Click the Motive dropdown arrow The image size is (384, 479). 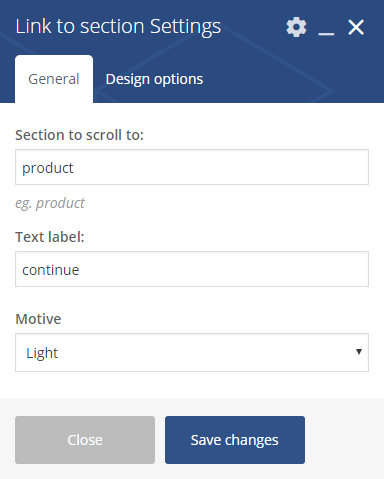(x=359, y=352)
